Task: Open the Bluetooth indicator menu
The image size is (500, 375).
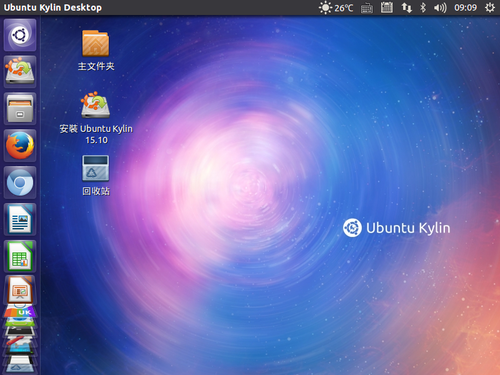Action: (423, 7)
